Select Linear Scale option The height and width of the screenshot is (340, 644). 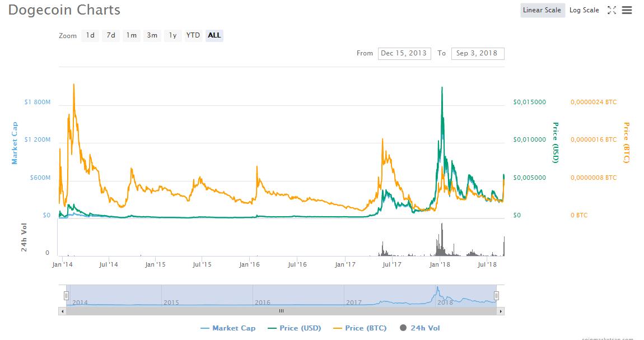coord(542,10)
